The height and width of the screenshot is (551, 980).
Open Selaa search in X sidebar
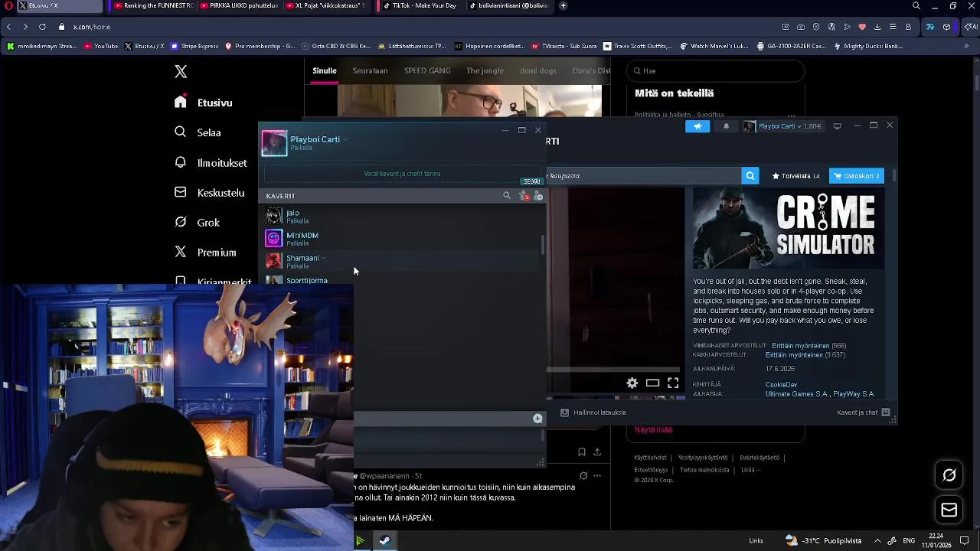pyautogui.click(x=198, y=132)
